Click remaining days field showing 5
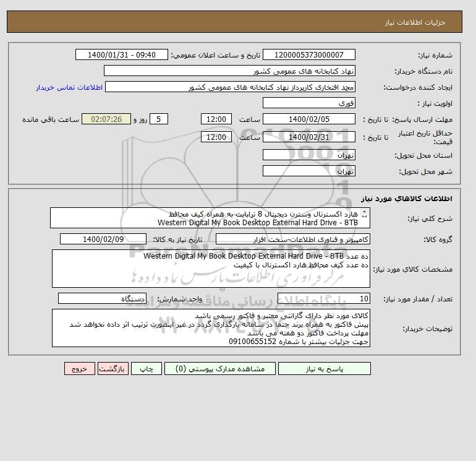Viewport: 476px width, 461px height. 159,119
